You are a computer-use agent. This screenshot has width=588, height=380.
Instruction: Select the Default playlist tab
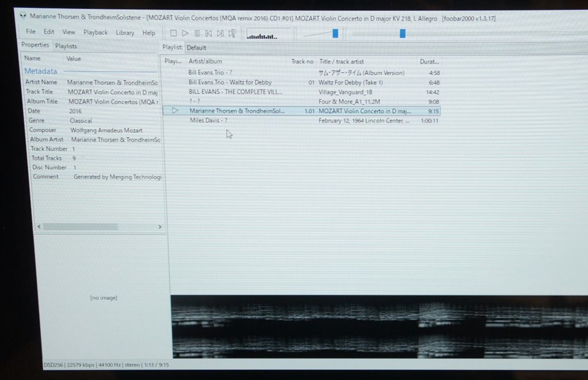tap(196, 48)
